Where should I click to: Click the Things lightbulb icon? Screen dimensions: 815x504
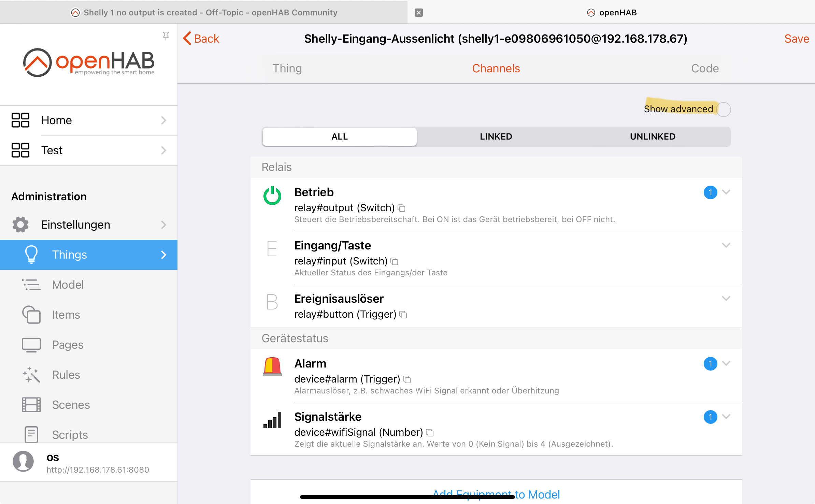31,255
